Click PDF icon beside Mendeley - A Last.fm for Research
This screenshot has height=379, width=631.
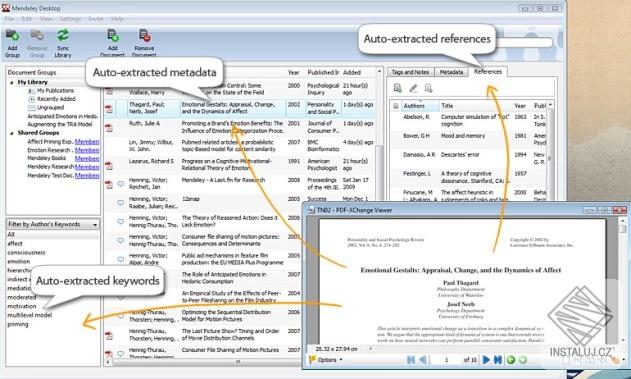pyautogui.click(x=109, y=184)
